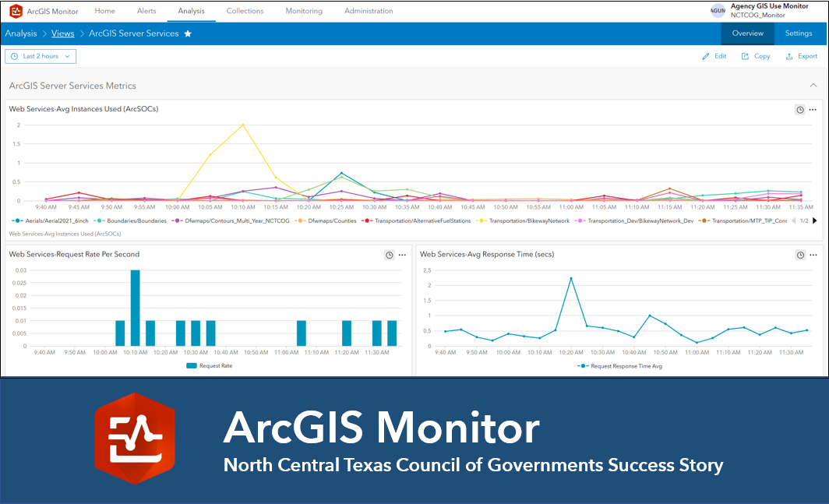Screen dimensions: 829x504
Task: Toggle the favorite star for ArcGIS Server Services
Action: (x=188, y=33)
